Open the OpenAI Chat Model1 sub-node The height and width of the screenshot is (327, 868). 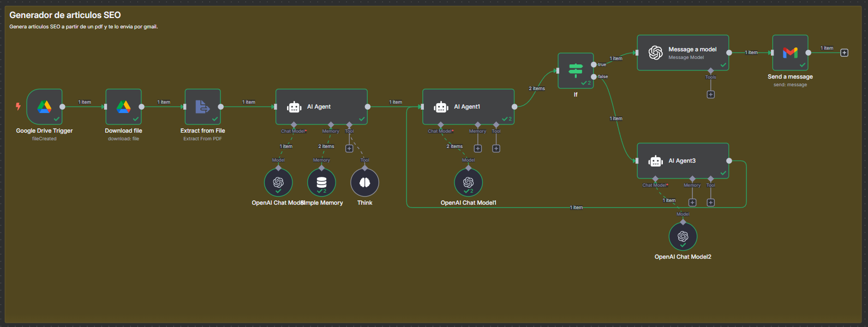coord(468,182)
